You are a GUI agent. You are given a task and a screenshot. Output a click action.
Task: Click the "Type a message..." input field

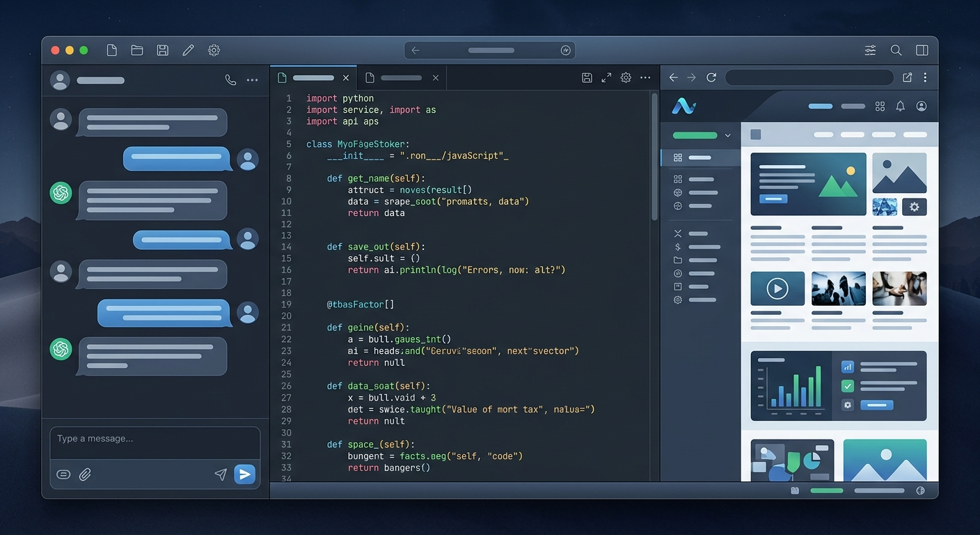coord(155,439)
